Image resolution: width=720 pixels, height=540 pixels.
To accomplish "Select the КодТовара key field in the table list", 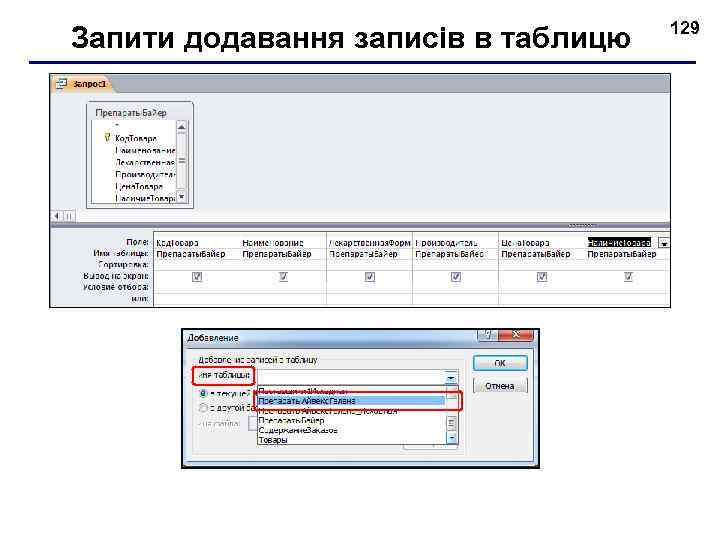I will [135, 138].
